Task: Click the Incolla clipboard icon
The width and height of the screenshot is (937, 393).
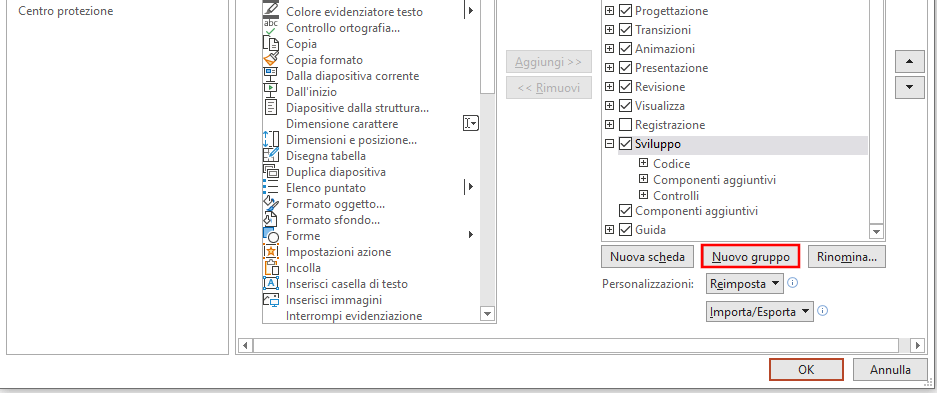Action: [271, 268]
